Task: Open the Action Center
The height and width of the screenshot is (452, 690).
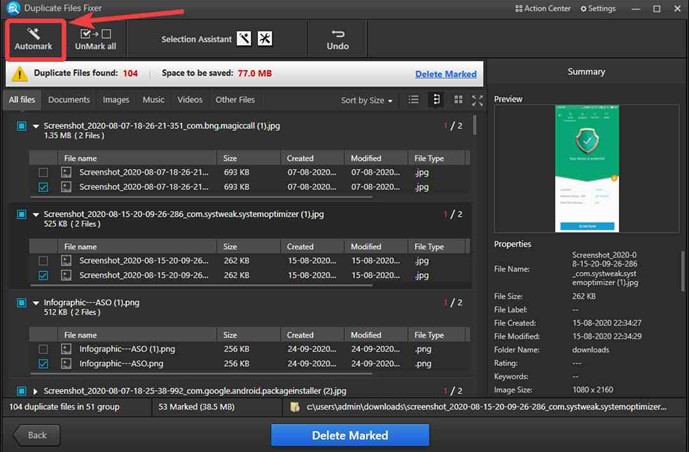Action: (x=543, y=8)
